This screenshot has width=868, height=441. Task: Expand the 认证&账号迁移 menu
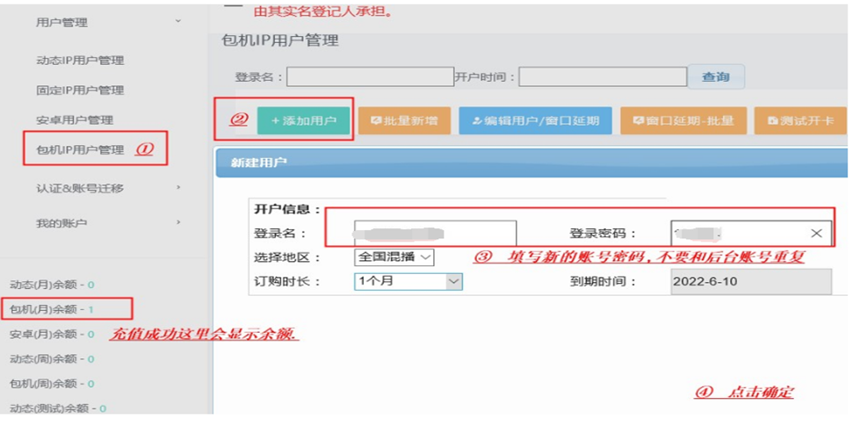[178, 187]
